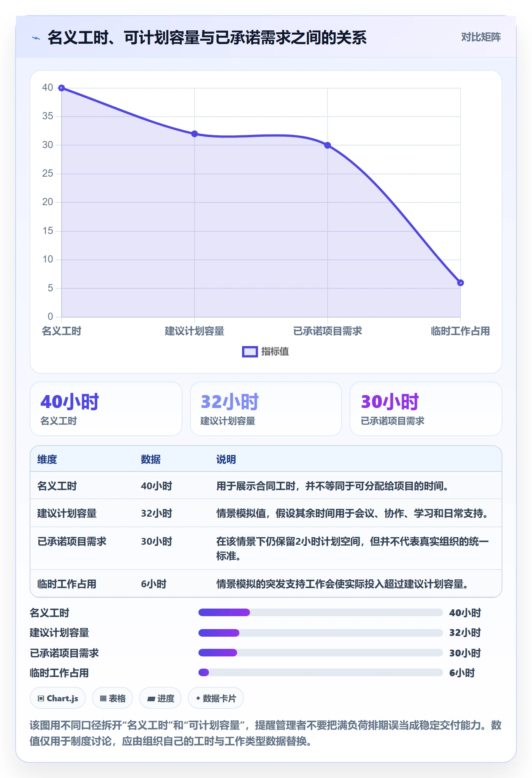Toggle the 指标值 legend swatch
Viewport: 532px width, 778px height.
(250, 352)
